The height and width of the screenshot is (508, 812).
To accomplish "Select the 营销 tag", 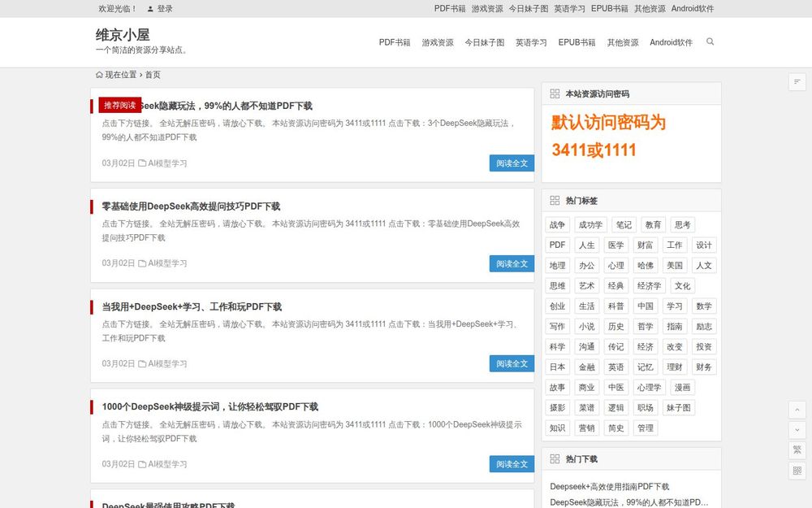I will [x=587, y=428].
